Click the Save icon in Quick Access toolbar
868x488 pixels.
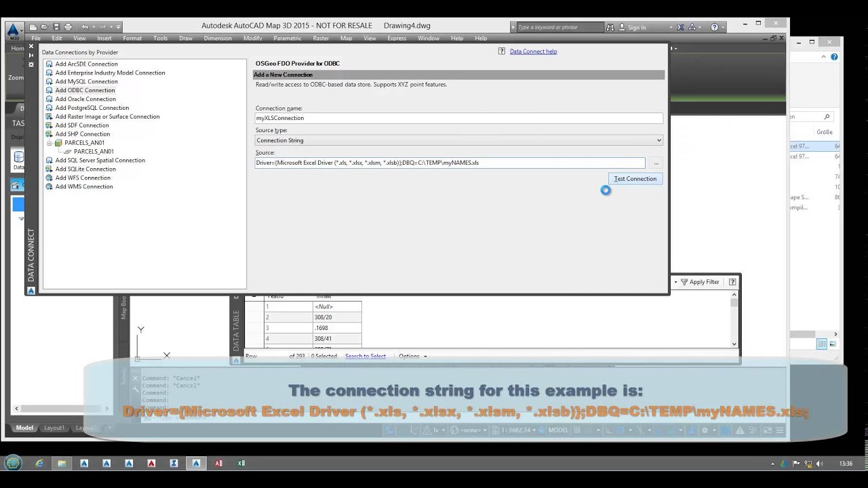(56, 27)
